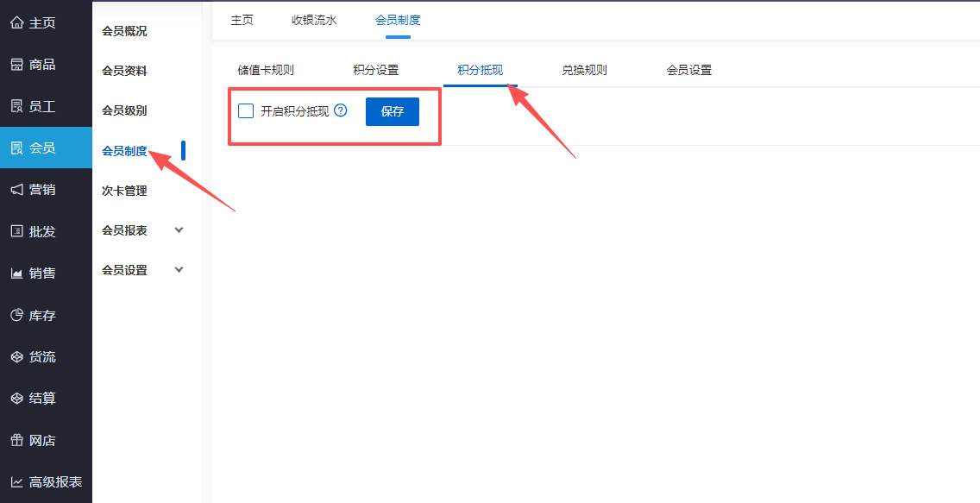The height and width of the screenshot is (503, 980).
Task: Open 会员级别 in the submenu
Action: point(124,111)
